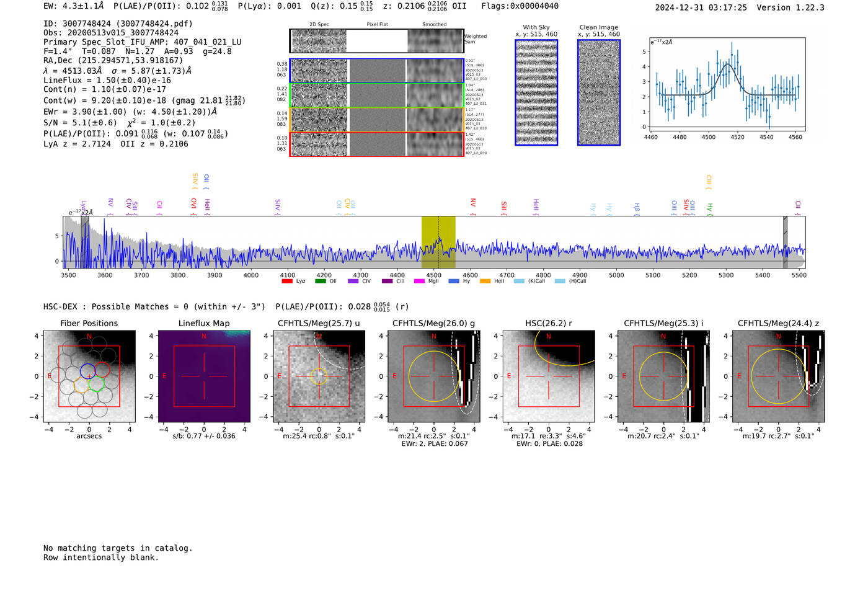Click the Gaussian line fit plot
The height and width of the screenshot is (591, 868).
coord(727,84)
